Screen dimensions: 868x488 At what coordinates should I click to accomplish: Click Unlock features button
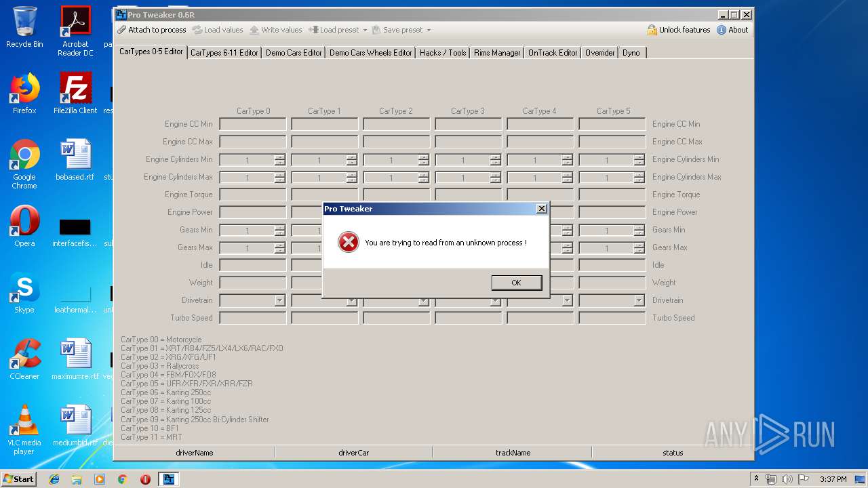679,30
